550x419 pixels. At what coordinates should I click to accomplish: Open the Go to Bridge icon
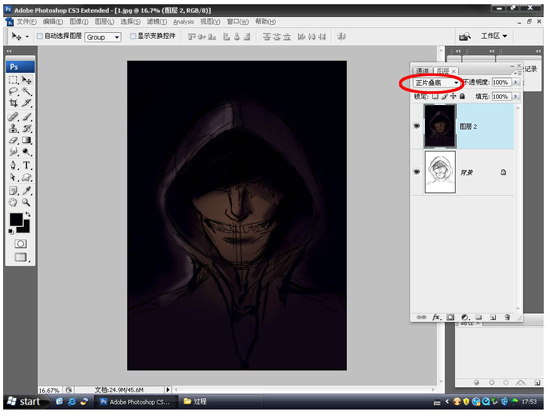465,36
